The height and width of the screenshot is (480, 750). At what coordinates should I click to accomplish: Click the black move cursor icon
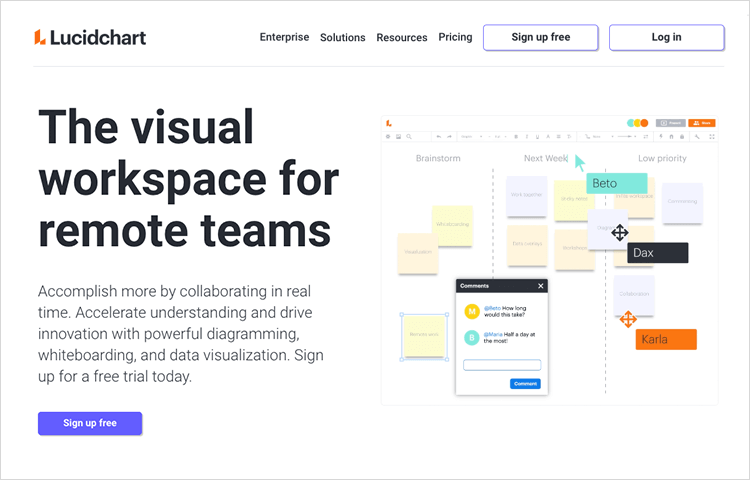click(620, 233)
